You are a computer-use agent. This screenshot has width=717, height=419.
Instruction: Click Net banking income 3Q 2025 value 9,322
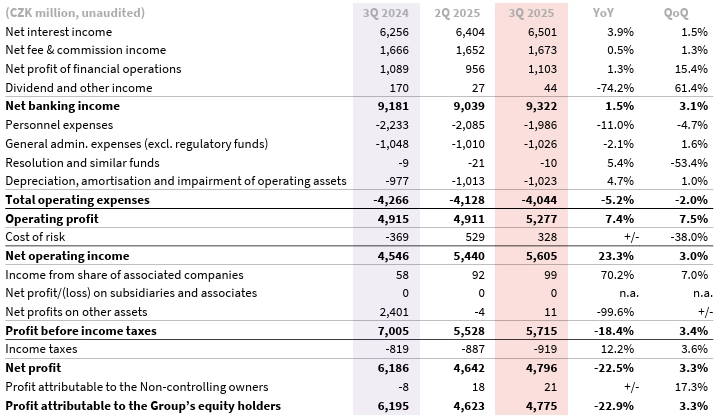(542, 106)
